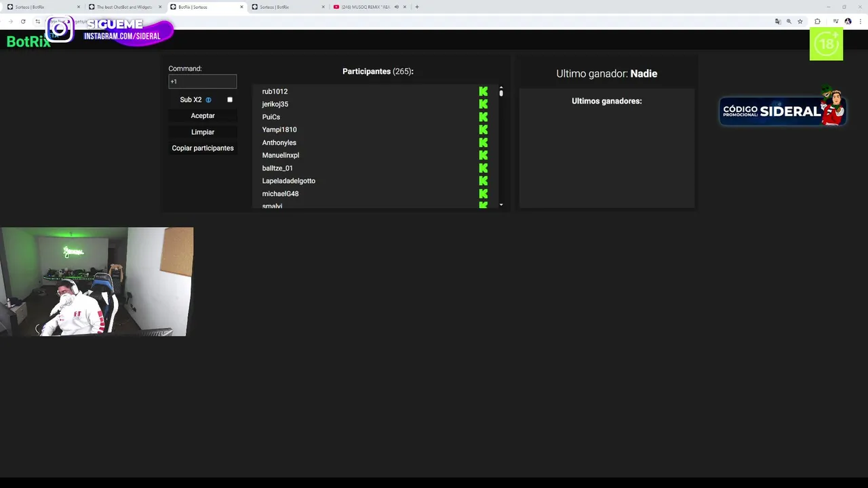Select participant Anthonyles
868x488 pixels.
pyautogui.click(x=279, y=142)
